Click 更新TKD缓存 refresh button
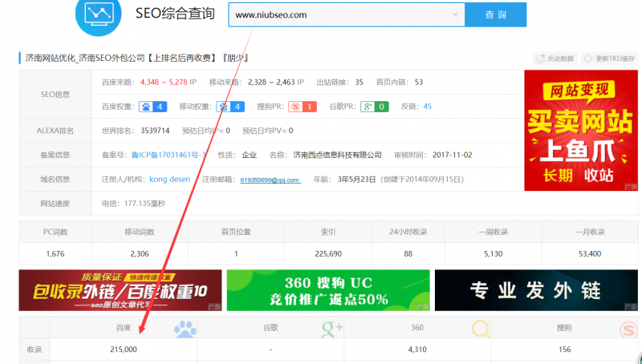 point(609,59)
